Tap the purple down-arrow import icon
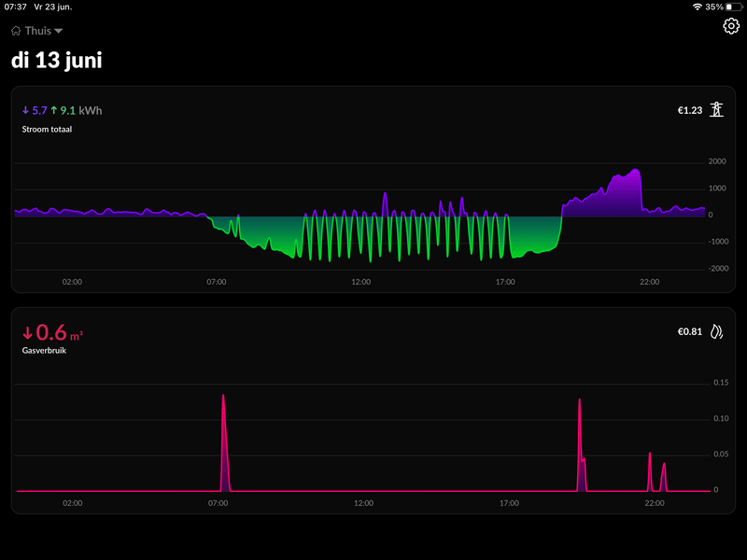Image resolution: width=747 pixels, height=560 pixels. (x=26, y=110)
